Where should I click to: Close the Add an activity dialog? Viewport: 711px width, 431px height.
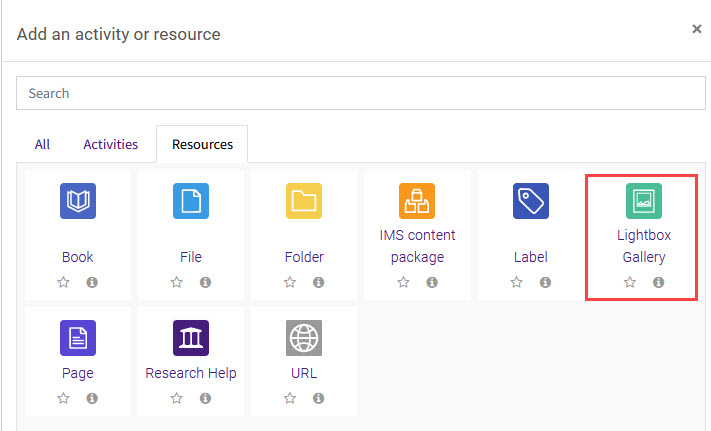[x=697, y=29]
